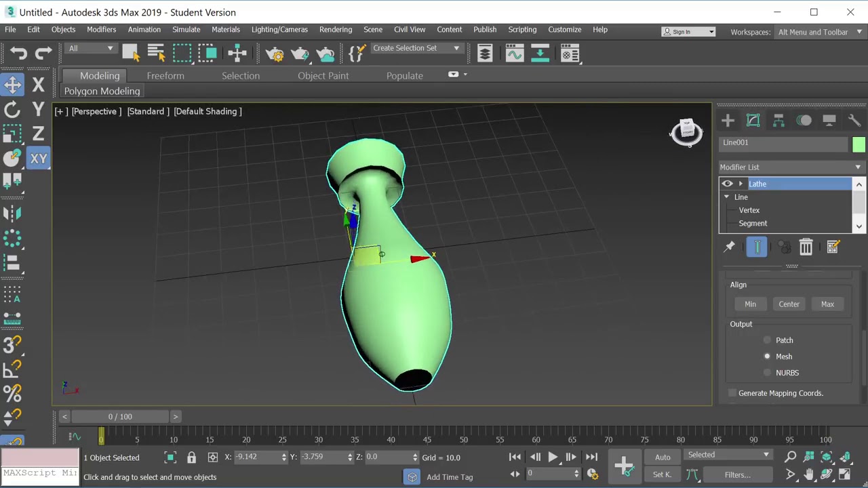Open the Sign In dropdown
This screenshot has width=868, height=488.
(689, 32)
